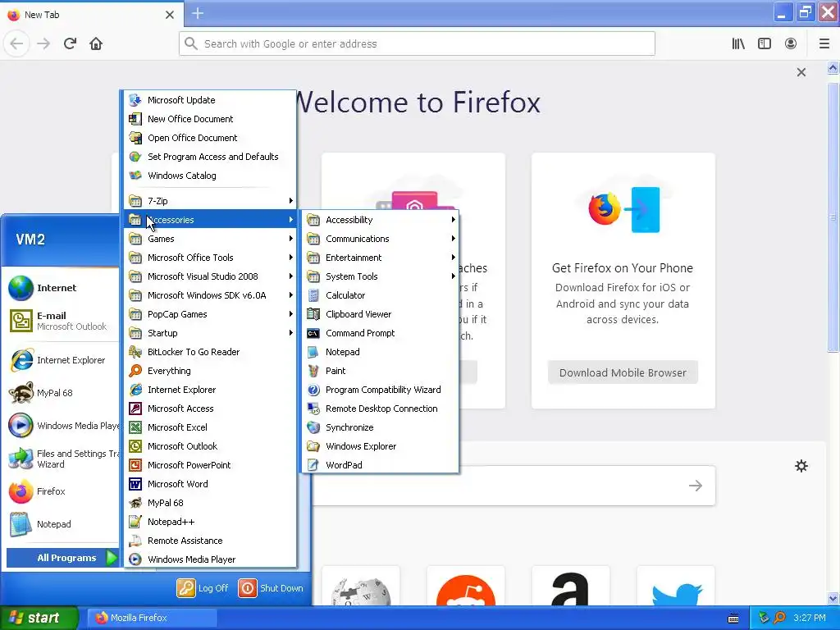Open Windows Media Player in Start menu left pane
840x630 pixels.
tap(62, 426)
